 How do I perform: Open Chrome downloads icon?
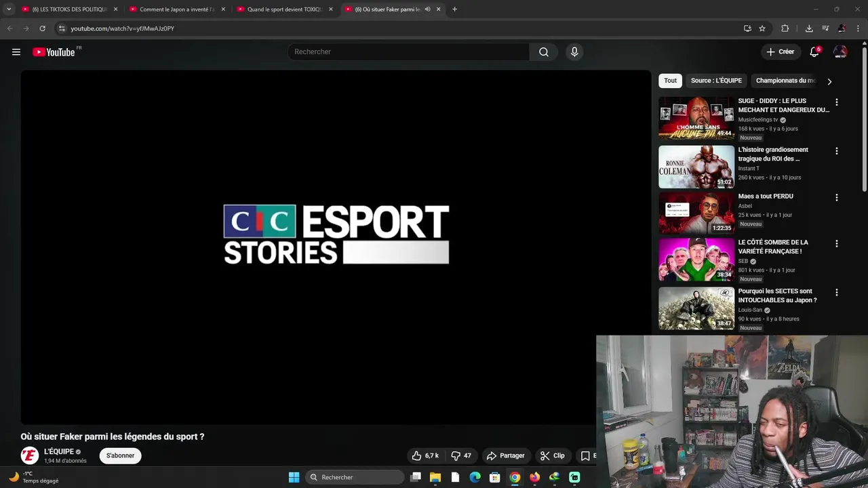[809, 28]
